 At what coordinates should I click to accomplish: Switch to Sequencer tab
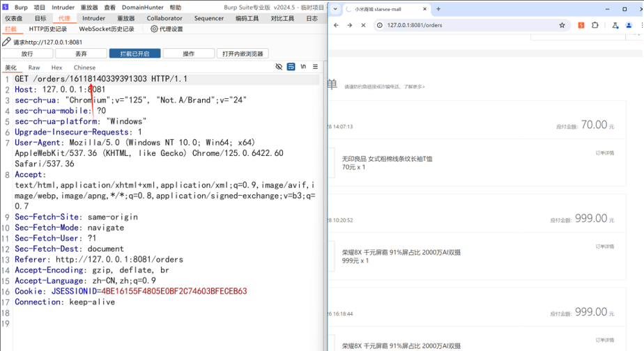(x=209, y=19)
